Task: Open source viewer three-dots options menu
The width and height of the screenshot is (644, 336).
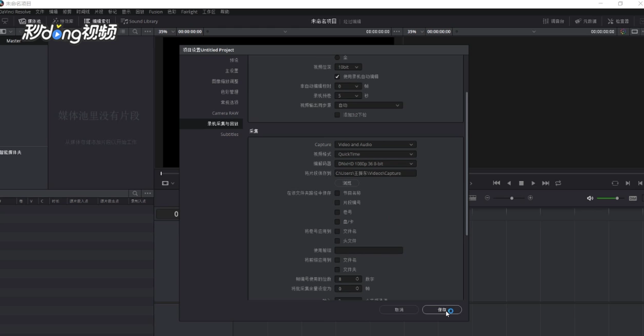Action: click(x=396, y=31)
